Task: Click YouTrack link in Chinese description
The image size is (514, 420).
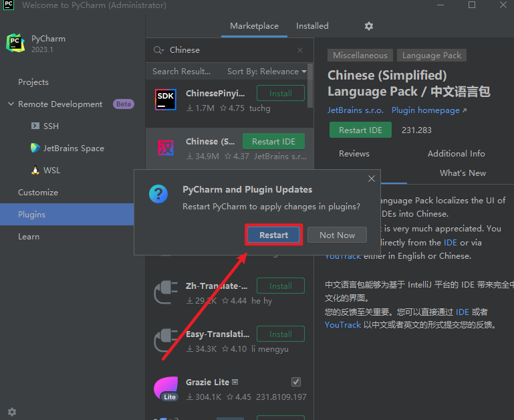Action: point(343,325)
